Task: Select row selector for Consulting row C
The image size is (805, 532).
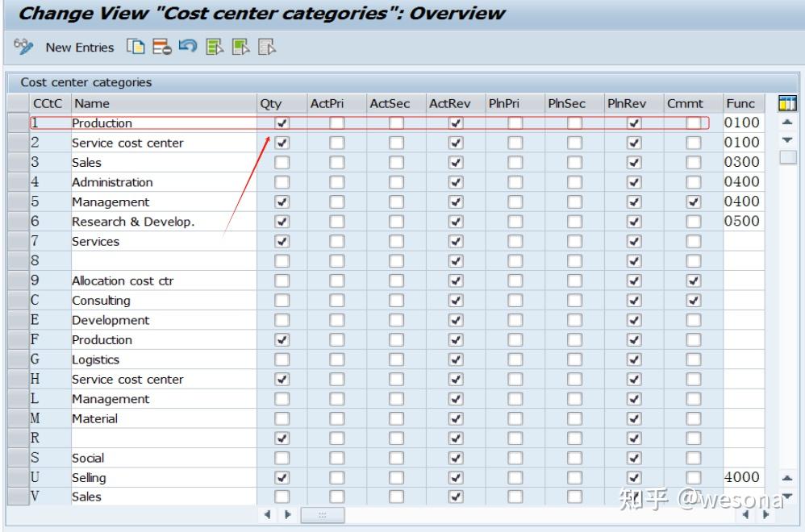Action: tap(19, 301)
